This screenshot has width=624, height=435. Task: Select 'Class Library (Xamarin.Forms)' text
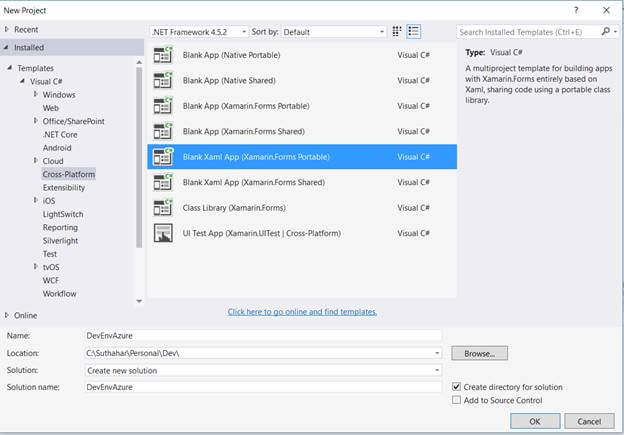[234, 208]
